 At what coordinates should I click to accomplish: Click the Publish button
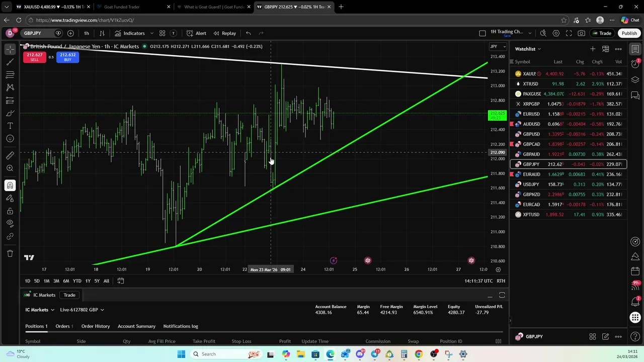629,33
